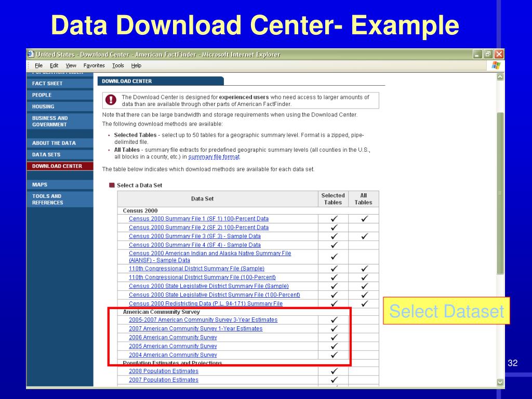Open 2005 American Community Survey link
This screenshot has width=532, height=399.
pyautogui.click(x=172, y=346)
